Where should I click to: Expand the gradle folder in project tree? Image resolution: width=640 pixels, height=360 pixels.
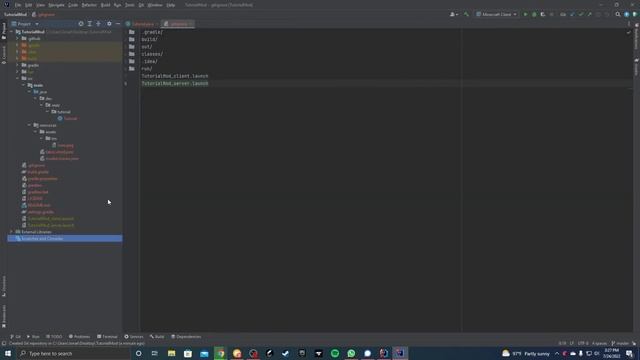18,65
